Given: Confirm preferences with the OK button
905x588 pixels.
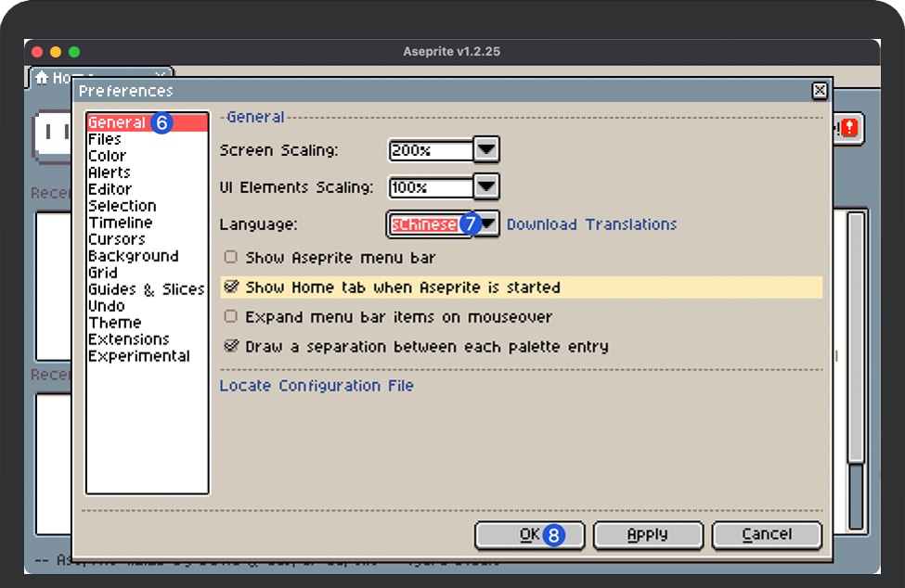Looking at the screenshot, I should [x=530, y=535].
